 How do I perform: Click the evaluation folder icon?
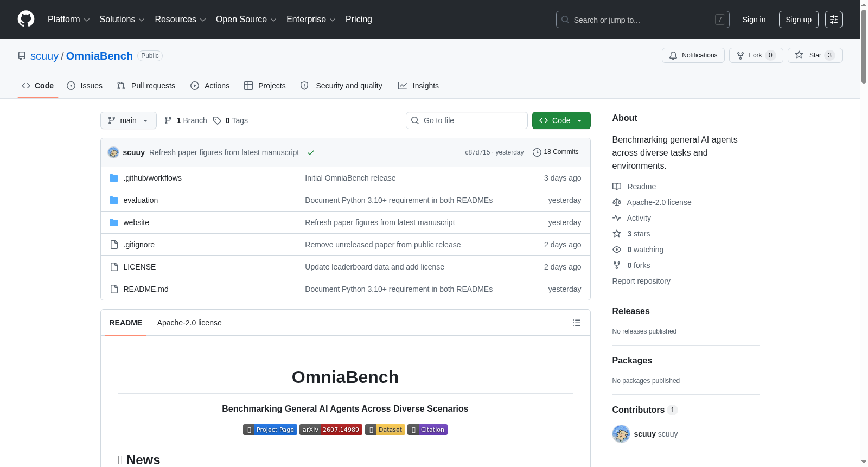pos(114,200)
